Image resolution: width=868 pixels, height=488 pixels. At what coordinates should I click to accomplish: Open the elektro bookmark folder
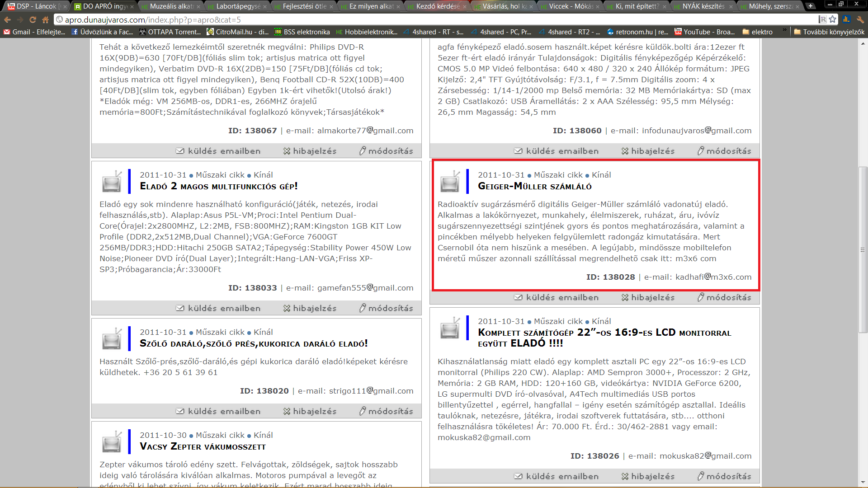click(x=757, y=32)
